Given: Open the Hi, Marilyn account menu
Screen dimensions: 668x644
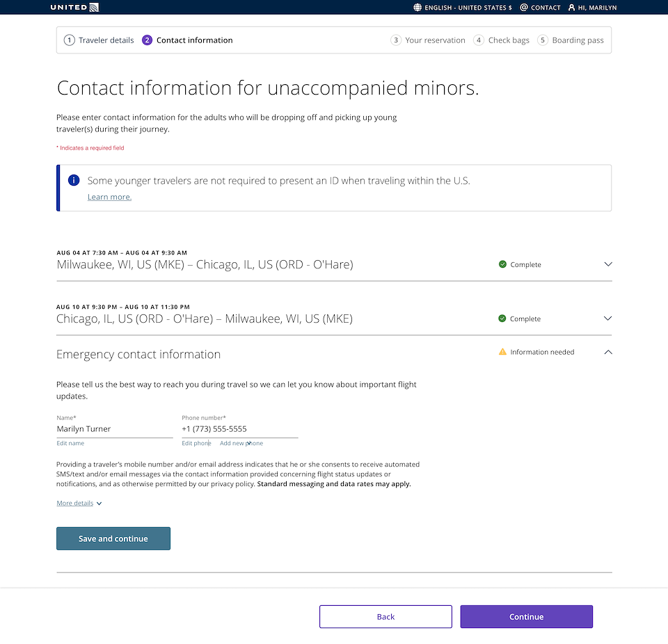Looking at the screenshot, I should (593, 7).
